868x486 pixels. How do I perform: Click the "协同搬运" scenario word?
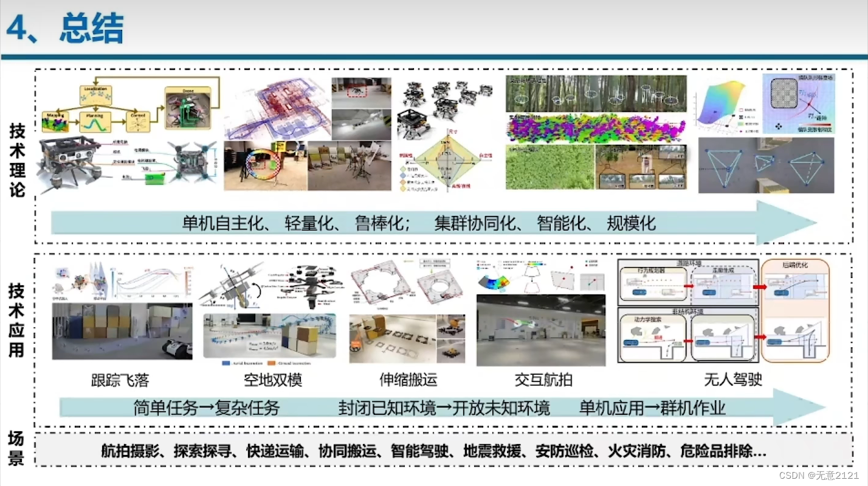coord(347,452)
